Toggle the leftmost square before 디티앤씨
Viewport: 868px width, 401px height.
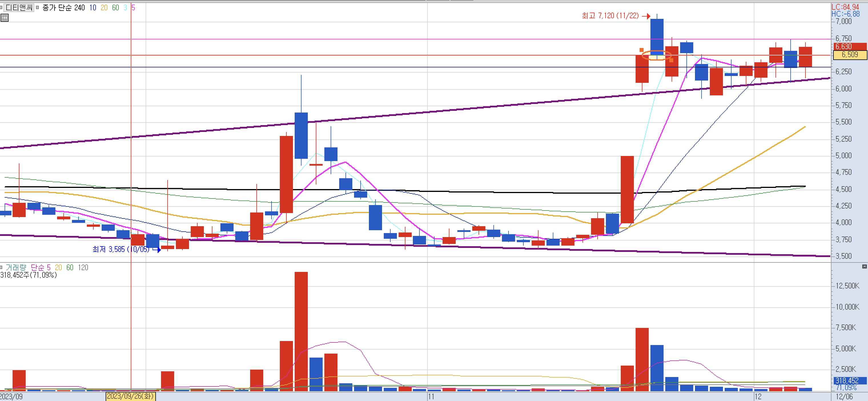1,7
